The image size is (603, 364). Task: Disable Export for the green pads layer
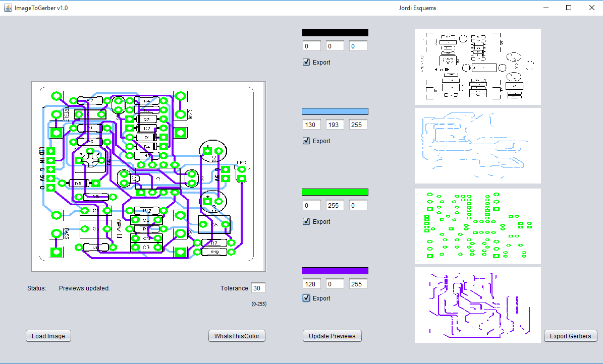306,221
